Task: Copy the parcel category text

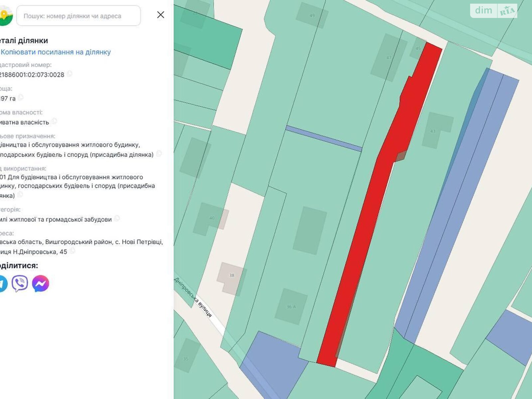Action: tap(117, 218)
